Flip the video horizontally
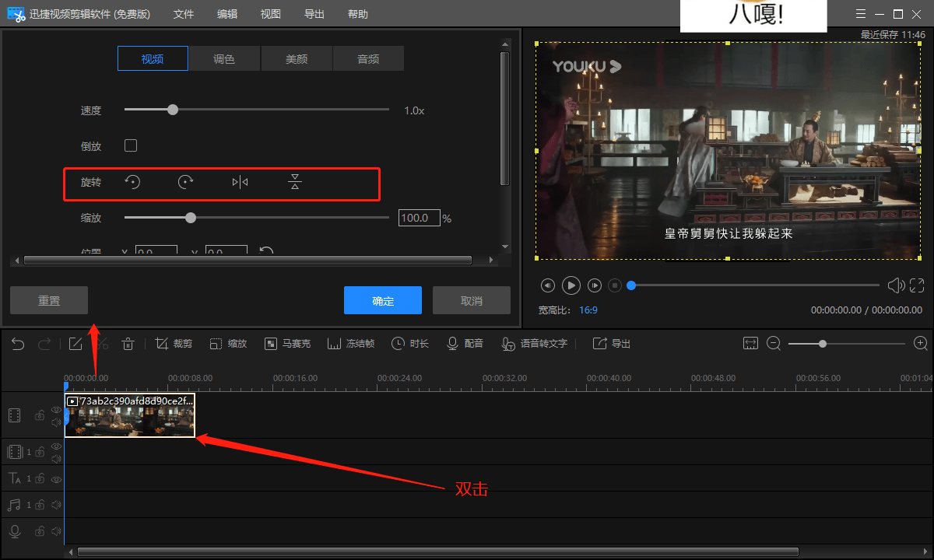The height and width of the screenshot is (560, 934). pos(240,182)
